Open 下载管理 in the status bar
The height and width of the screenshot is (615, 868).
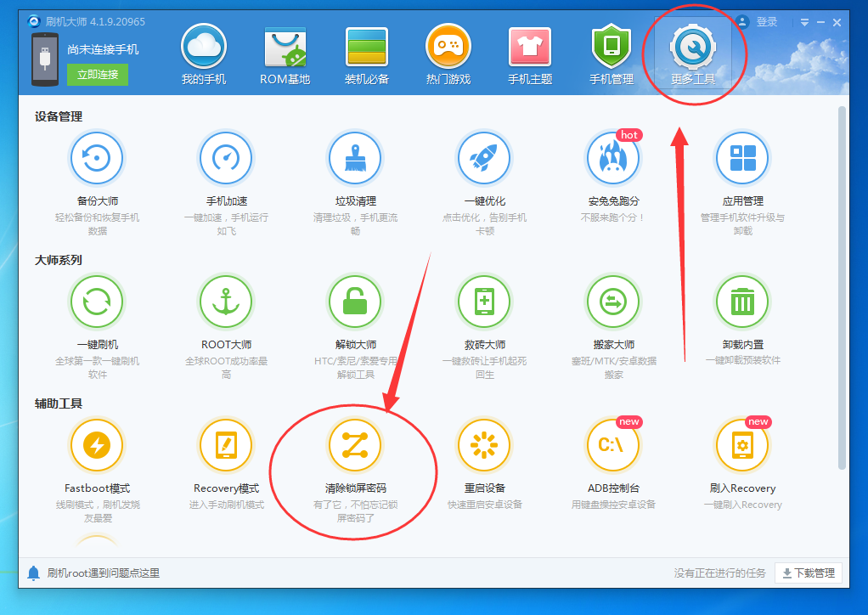[807, 573]
